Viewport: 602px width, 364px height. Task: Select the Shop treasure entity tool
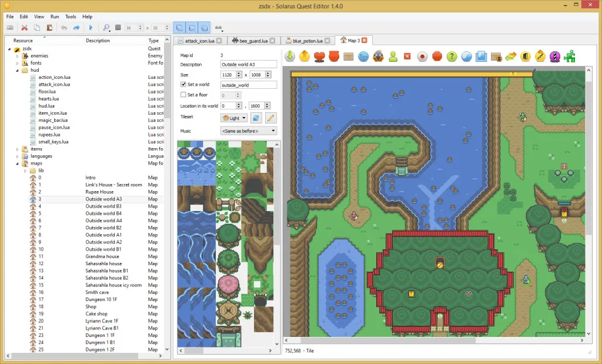[497, 56]
